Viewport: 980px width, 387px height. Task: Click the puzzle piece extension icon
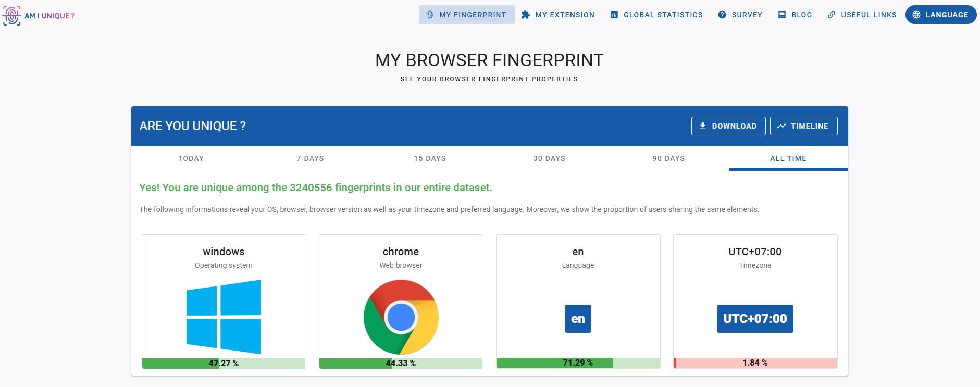(x=526, y=15)
